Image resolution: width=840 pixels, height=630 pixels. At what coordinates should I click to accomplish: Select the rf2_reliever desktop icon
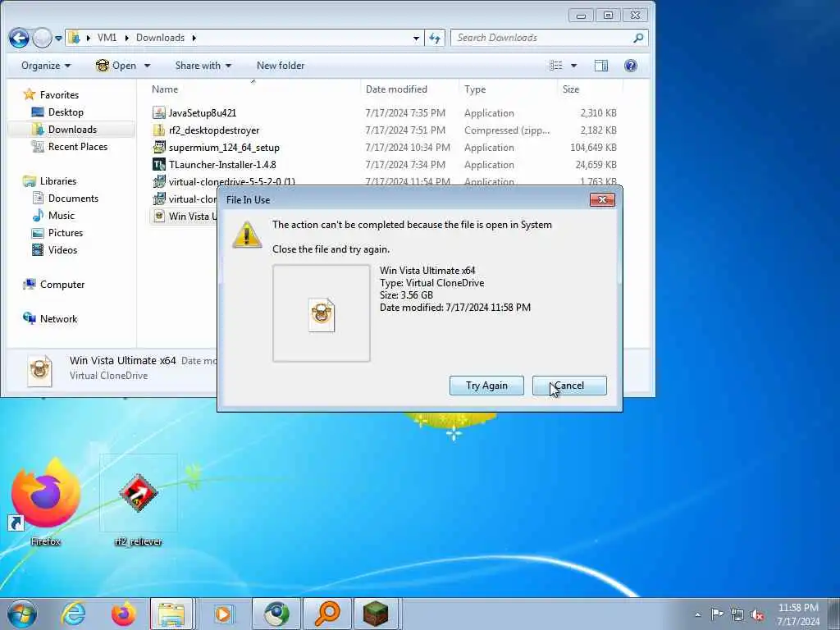(138, 502)
